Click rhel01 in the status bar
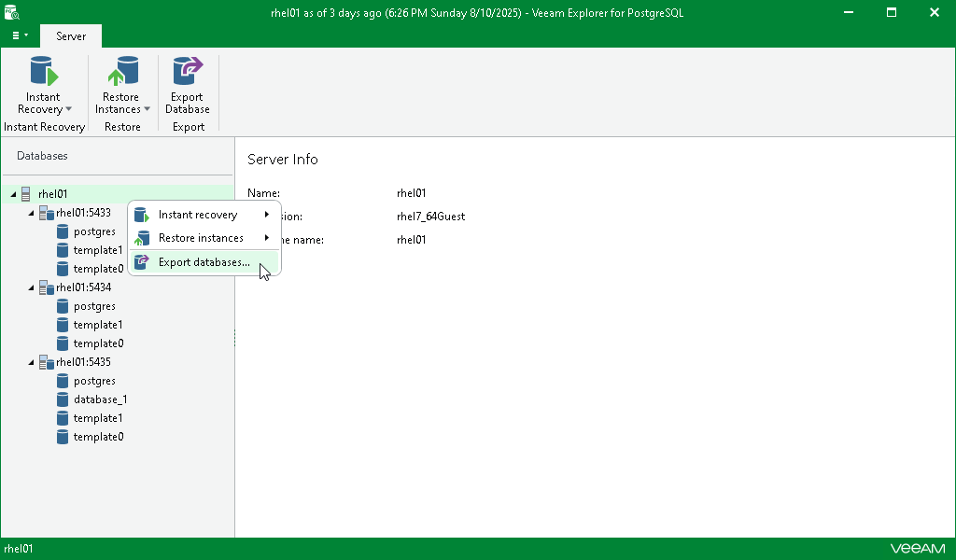Screen dimensions: 956x560 [19, 549]
